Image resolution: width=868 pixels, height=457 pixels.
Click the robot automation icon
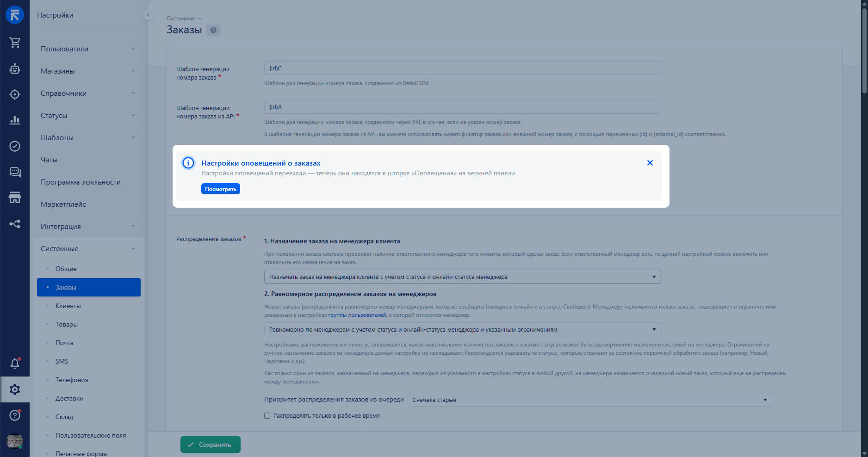(x=15, y=69)
